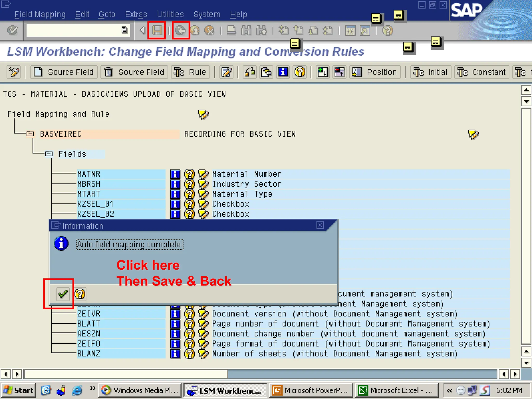The width and height of the screenshot is (532, 399).
Task: Click the Display/Change pencil toggle icon
Action: coord(14,72)
